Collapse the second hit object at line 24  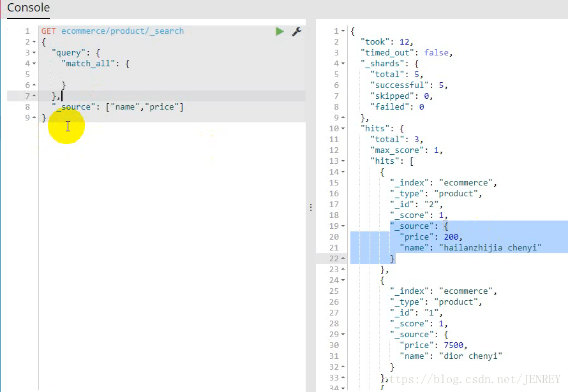343,280
